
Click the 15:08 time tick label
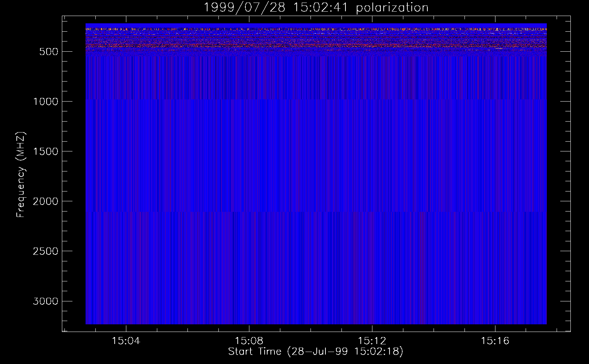click(249, 341)
